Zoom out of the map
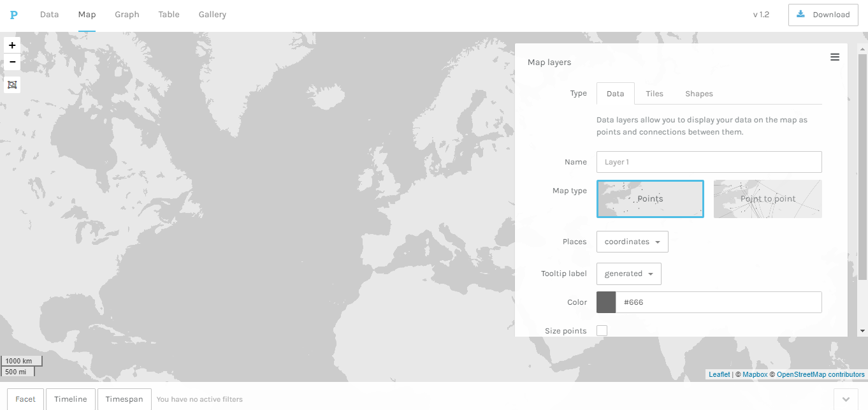The image size is (868, 410). (x=12, y=62)
